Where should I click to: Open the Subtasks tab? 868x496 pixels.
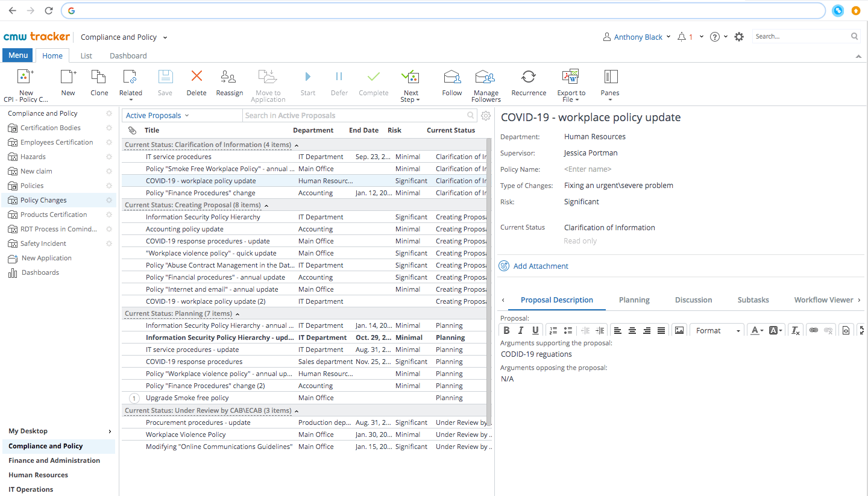(x=753, y=300)
